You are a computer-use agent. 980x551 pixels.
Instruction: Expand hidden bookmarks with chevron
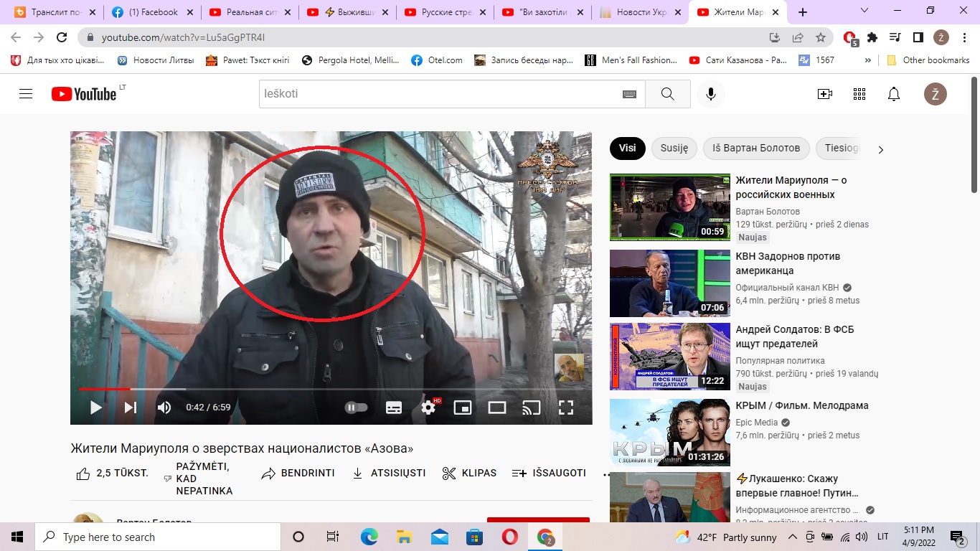[867, 60]
